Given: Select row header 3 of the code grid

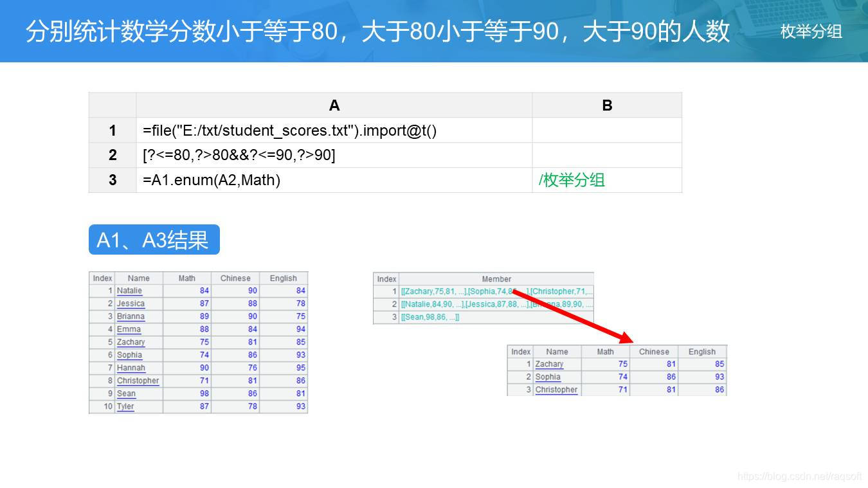Looking at the screenshot, I should tap(113, 180).
